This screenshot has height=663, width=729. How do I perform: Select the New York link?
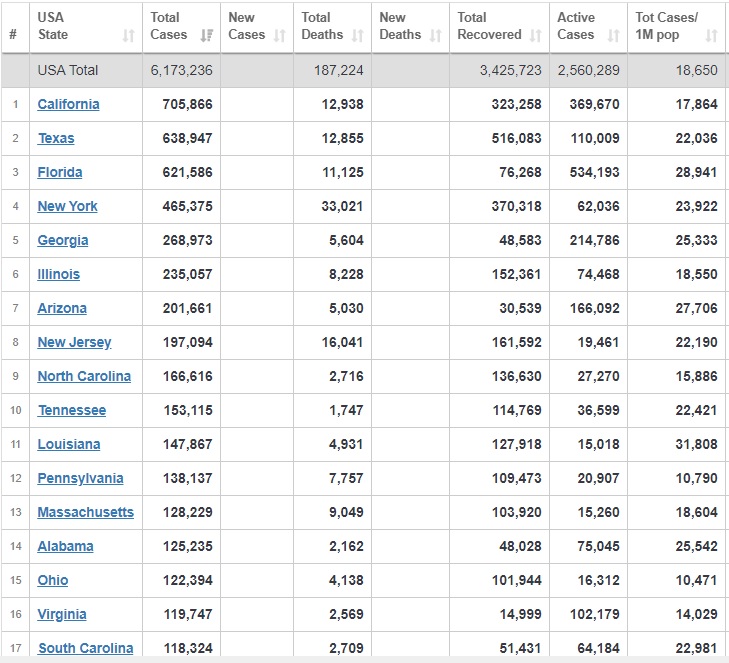(x=67, y=206)
